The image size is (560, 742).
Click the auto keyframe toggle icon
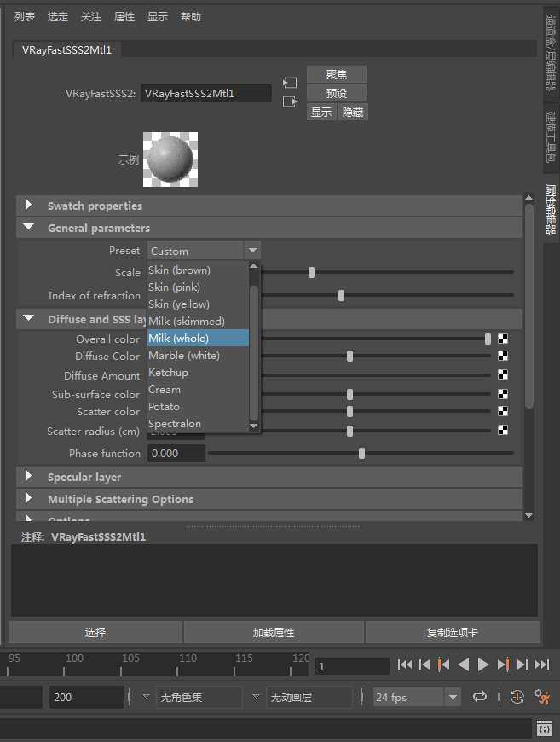point(517,697)
